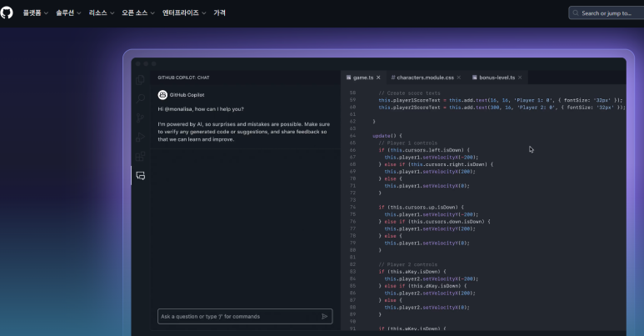Close the bonus-level.ts tab

coord(520,78)
